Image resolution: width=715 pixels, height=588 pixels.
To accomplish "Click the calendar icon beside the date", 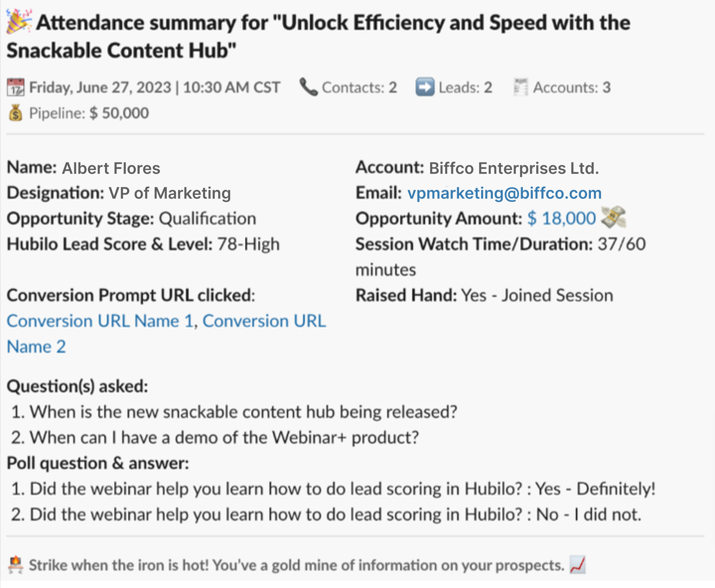I will (x=16, y=87).
